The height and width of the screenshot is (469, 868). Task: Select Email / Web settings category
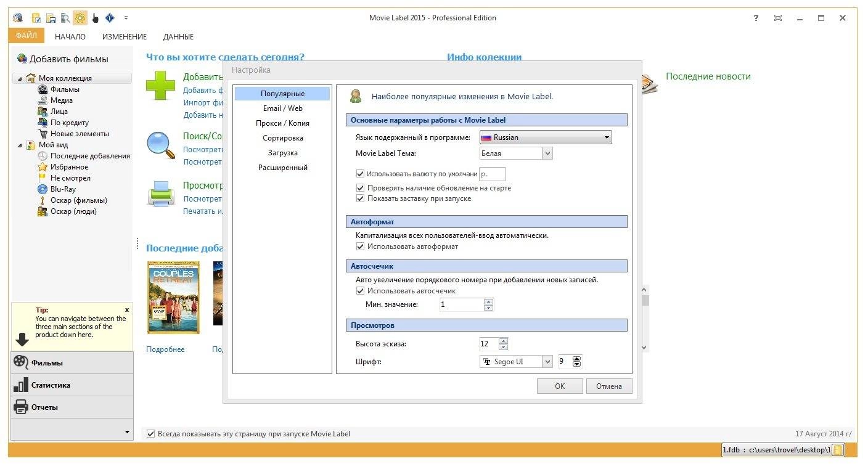tap(282, 108)
